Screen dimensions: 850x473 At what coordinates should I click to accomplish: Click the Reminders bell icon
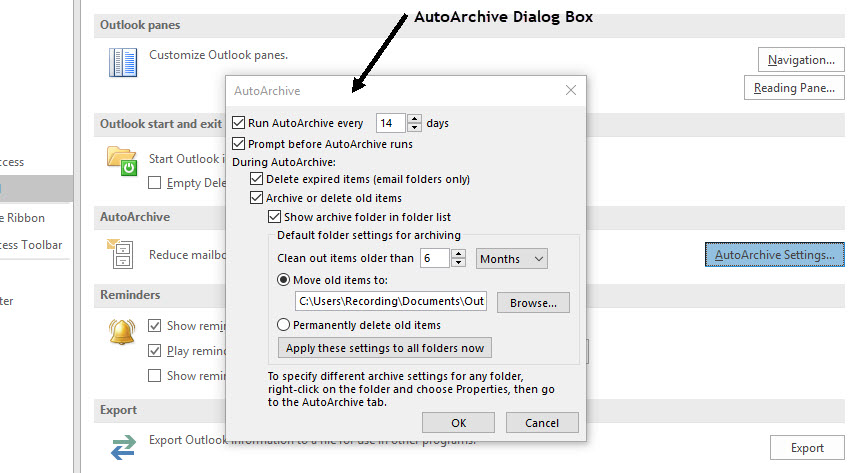pyautogui.click(x=121, y=332)
